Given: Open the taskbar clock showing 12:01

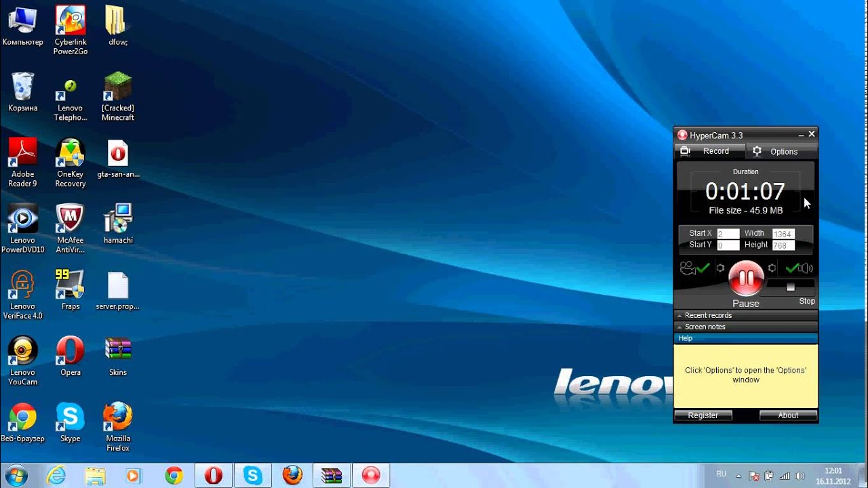Looking at the screenshot, I should [833, 476].
